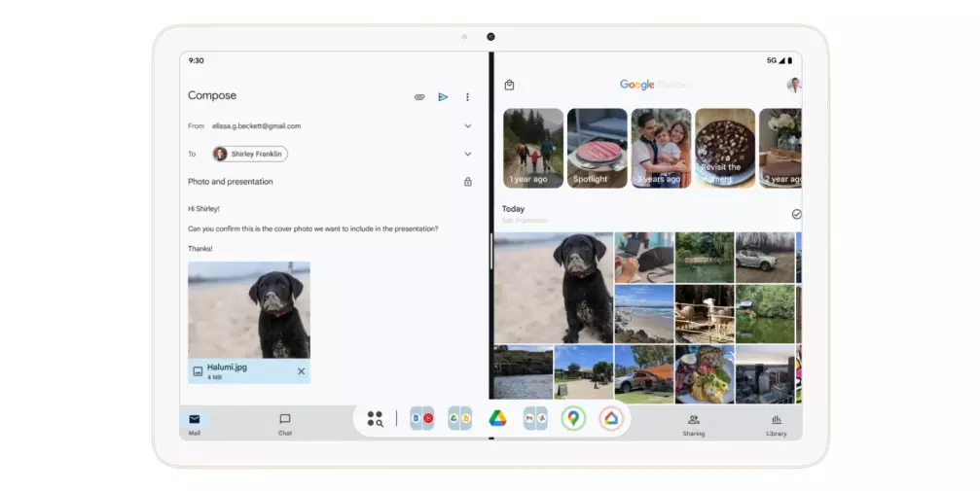980x491 pixels.
Task: Open the llama photo in the grid
Action: click(705, 314)
